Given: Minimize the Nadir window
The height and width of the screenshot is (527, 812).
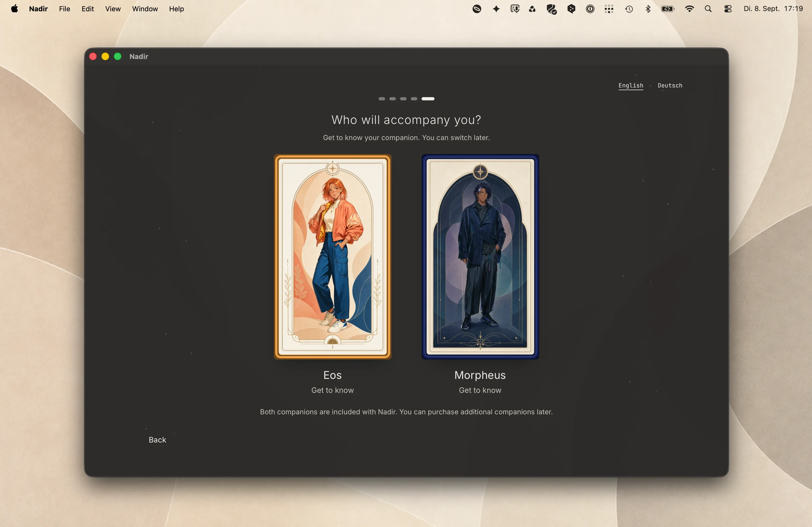Looking at the screenshot, I should pos(105,57).
